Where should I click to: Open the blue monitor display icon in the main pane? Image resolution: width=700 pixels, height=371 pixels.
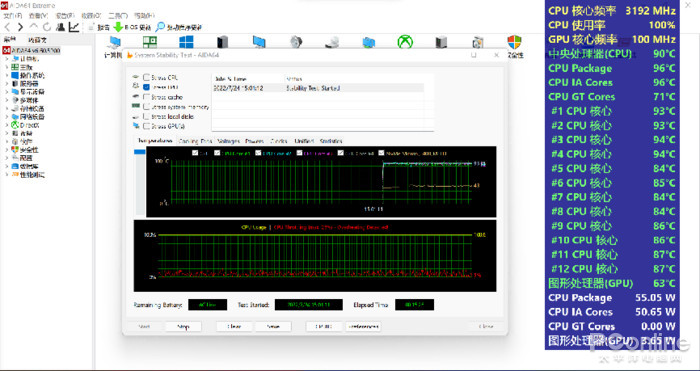coord(259,42)
